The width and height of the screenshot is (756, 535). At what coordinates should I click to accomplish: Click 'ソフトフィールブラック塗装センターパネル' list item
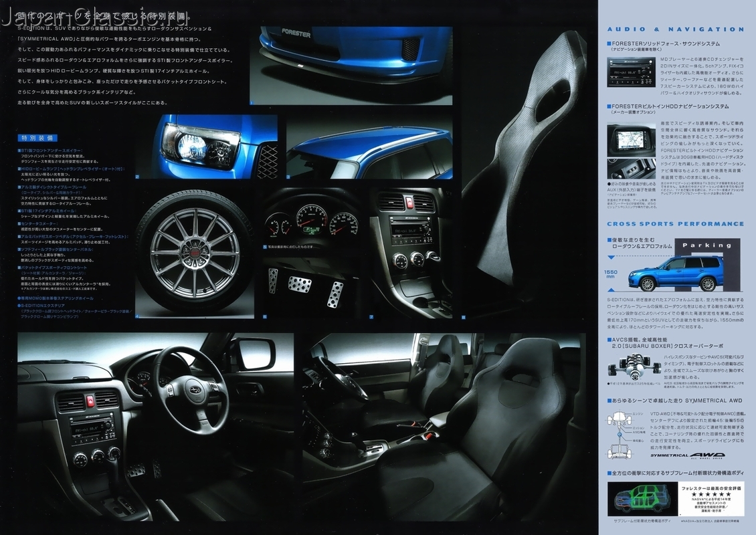coord(57,249)
